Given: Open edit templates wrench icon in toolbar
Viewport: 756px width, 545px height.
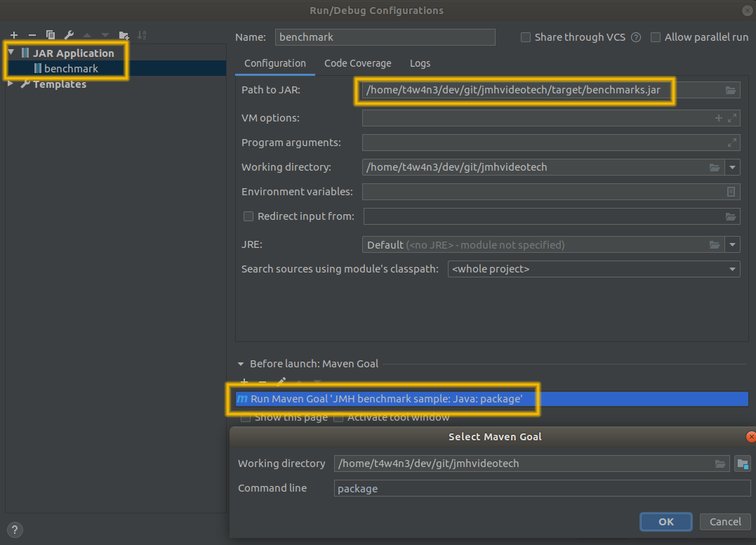Looking at the screenshot, I should pos(68,35).
